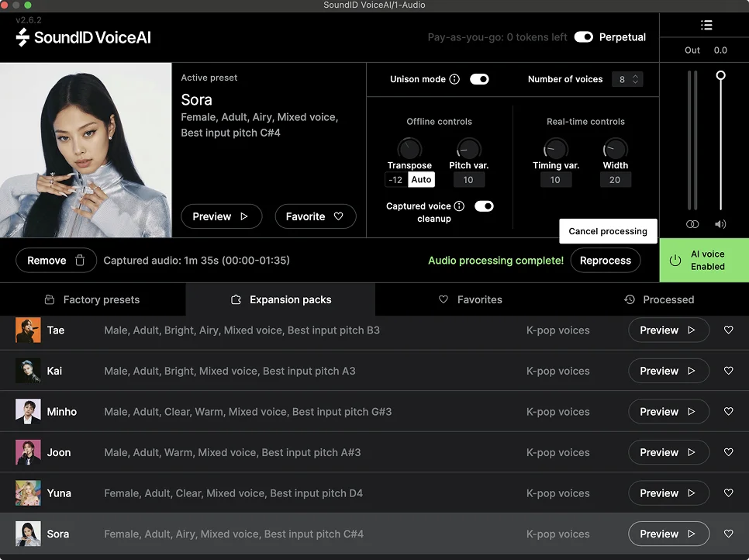Decrease Number of voices with down arrow

(635, 83)
